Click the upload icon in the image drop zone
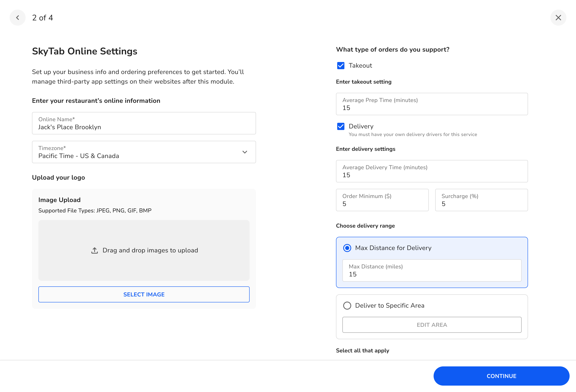This screenshot has width=576, height=392. (x=94, y=250)
